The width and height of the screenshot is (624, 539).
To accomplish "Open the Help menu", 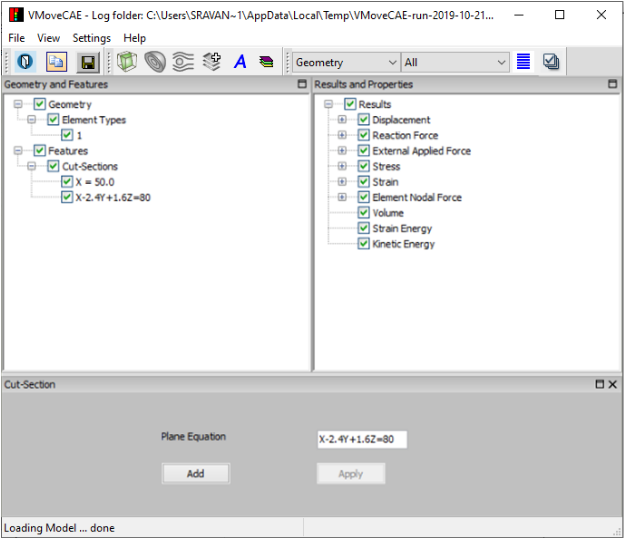I will tap(135, 38).
